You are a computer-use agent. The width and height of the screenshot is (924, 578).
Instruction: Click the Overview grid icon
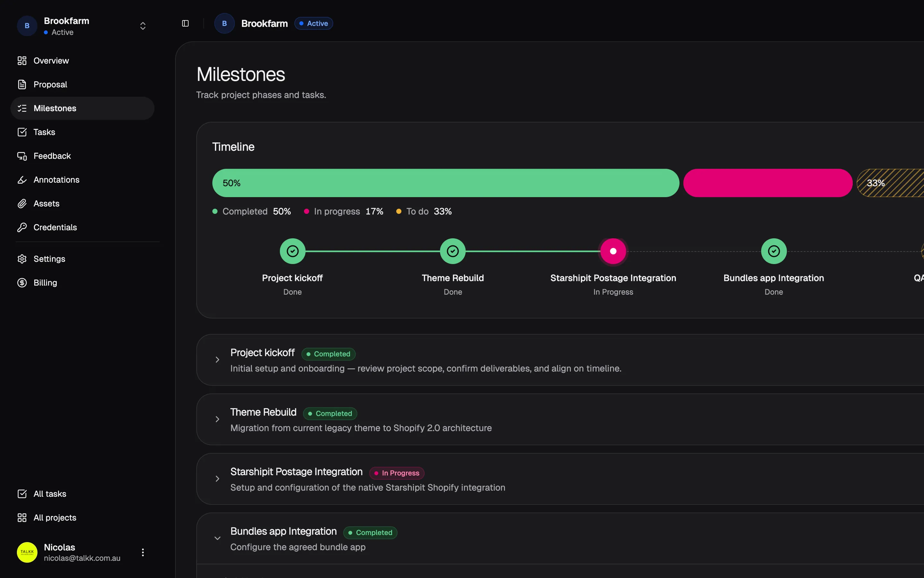tap(22, 61)
